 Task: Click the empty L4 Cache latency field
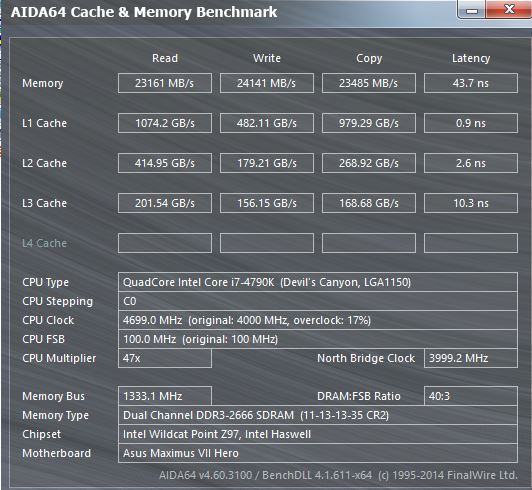click(471, 243)
